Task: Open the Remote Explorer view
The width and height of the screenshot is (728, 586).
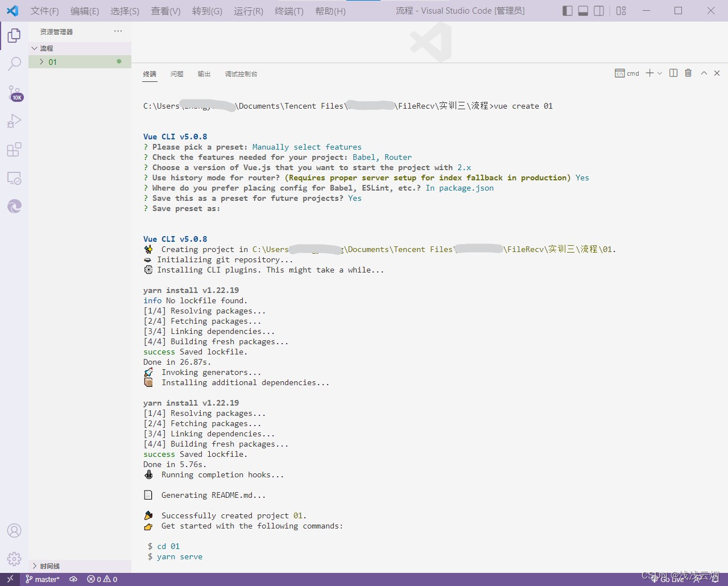Action: click(14, 178)
